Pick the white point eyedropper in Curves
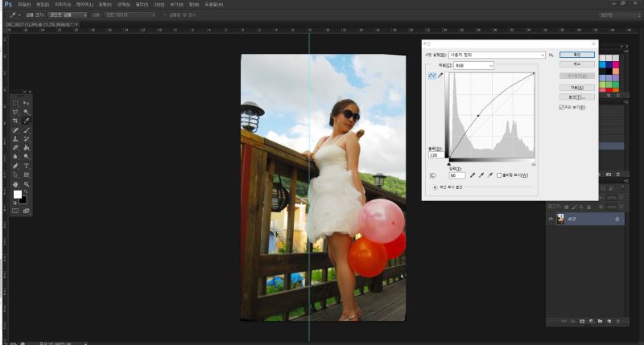This screenshot has height=345, width=644. click(489, 175)
